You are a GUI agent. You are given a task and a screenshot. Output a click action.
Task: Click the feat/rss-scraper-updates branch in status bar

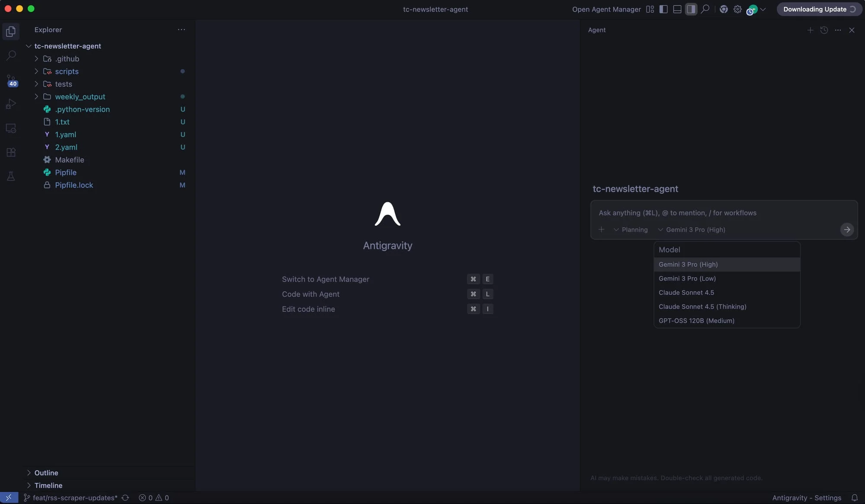tap(74, 498)
